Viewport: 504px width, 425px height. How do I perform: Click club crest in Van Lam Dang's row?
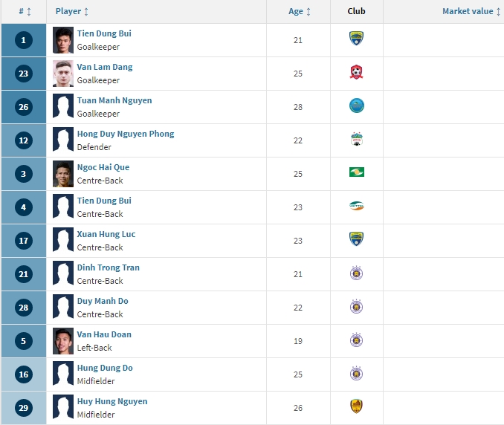tap(357, 72)
